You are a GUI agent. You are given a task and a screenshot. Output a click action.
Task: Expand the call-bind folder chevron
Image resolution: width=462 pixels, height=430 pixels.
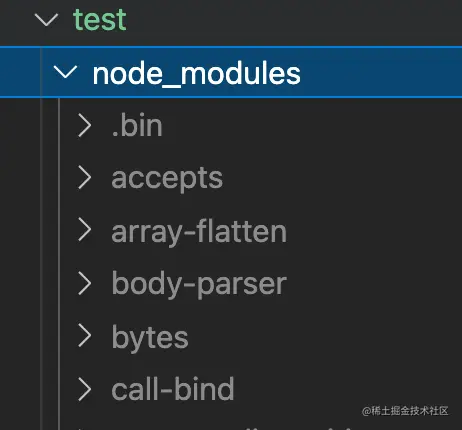click(85, 389)
